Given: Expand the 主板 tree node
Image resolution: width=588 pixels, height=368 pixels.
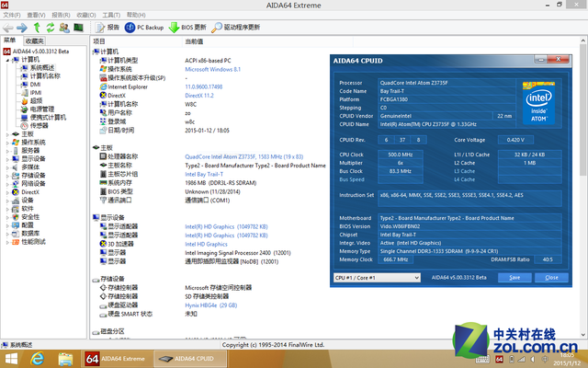Looking at the screenshot, I should [7, 134].
